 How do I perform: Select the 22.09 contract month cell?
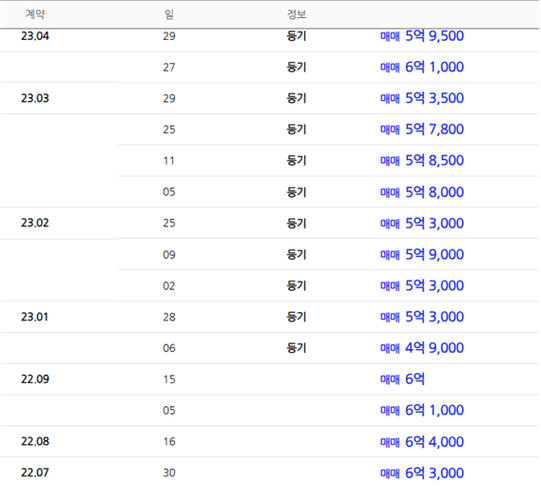point(35,379)
